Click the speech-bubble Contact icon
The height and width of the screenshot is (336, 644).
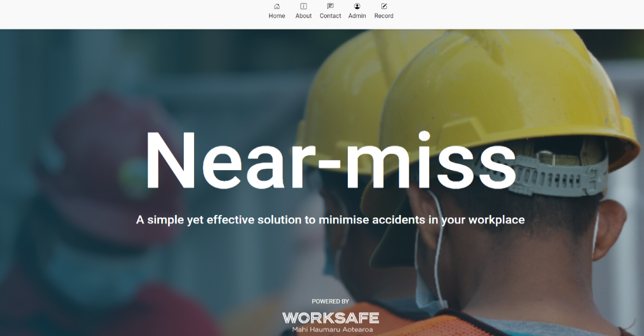click(330, 7)
